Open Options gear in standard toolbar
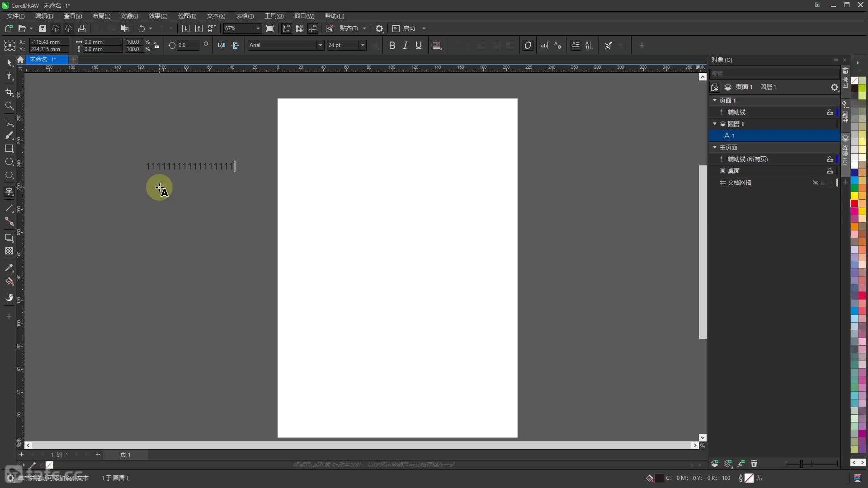 [380, 28]
